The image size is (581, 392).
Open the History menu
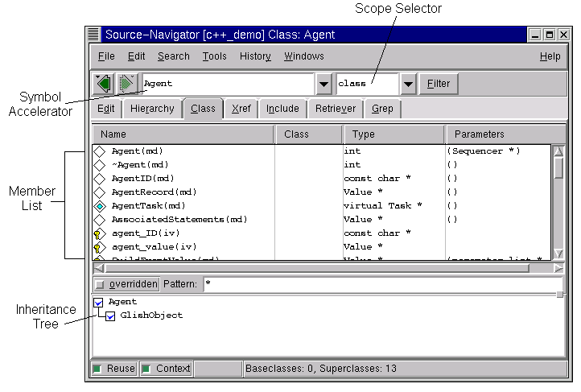click(x=255, y=56)
